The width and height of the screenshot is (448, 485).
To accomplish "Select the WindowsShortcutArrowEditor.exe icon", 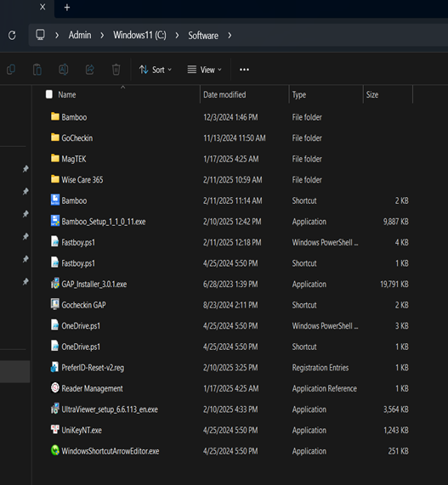I will pyautogui.click(x=55, y=450).
